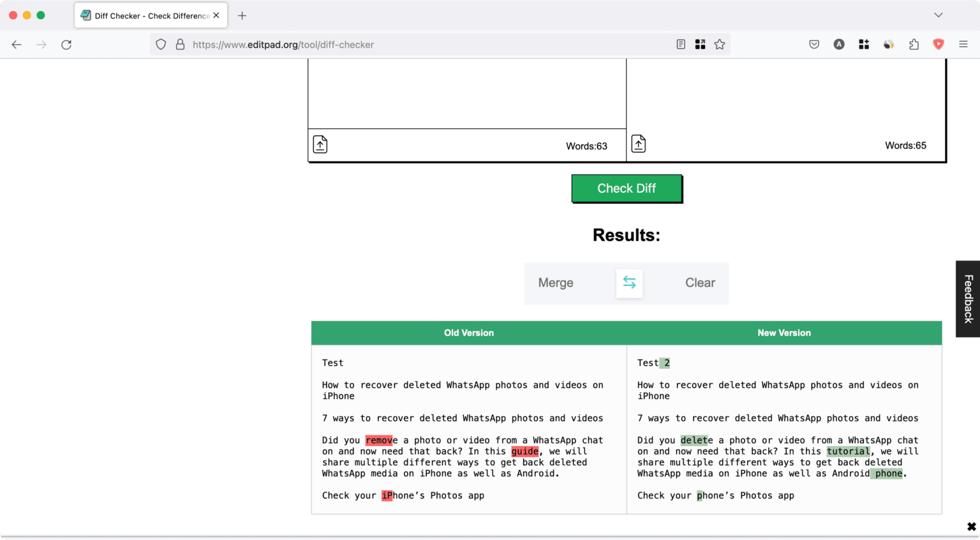The width and height of the screenshot is (980, 540).
Task: Reload the page with the refresh icon
Action: [x=66, y=45]
